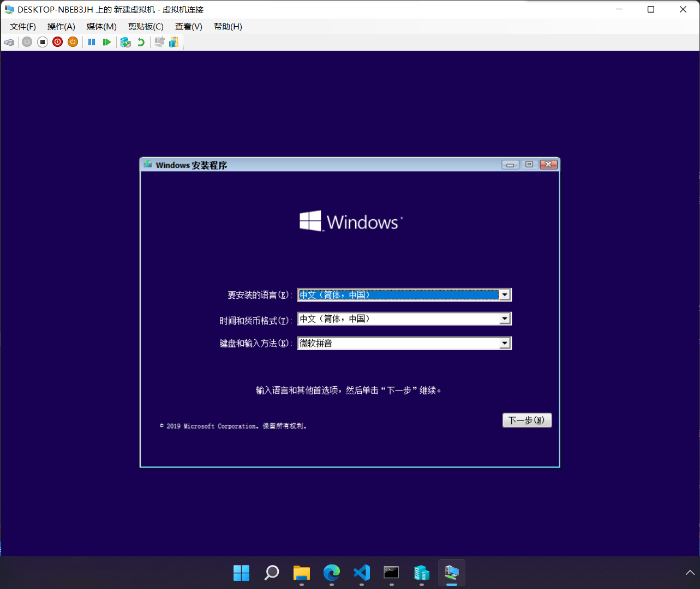This screenshot has width=700, height=589.
Task: Open File Explorer from the taskbar
Action: click(301, 573)
